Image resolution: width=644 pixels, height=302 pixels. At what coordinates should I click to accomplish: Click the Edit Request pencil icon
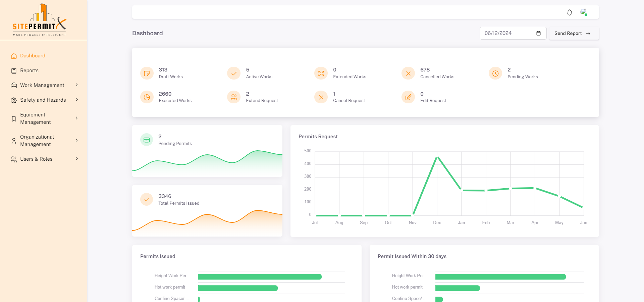pos(408,97)
